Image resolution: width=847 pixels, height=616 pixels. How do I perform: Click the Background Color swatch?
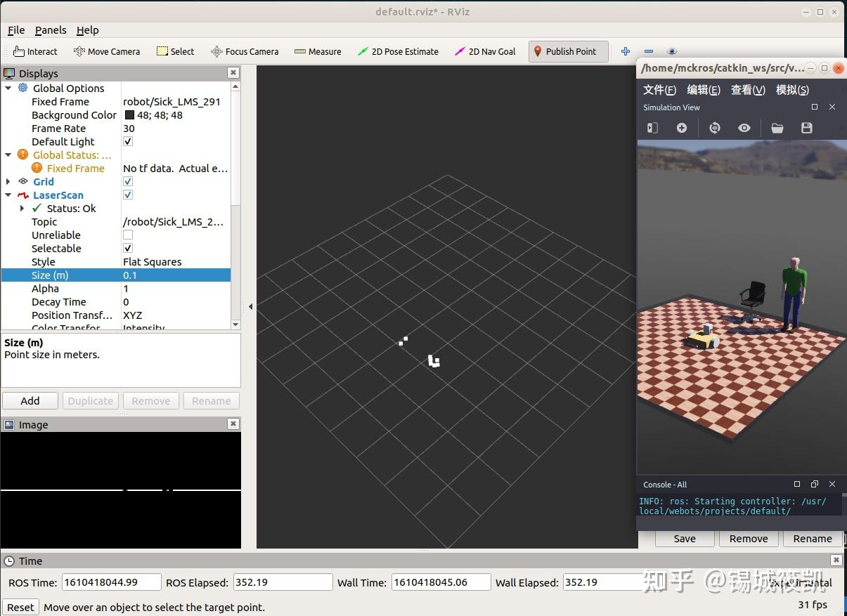tap(129, 115)
